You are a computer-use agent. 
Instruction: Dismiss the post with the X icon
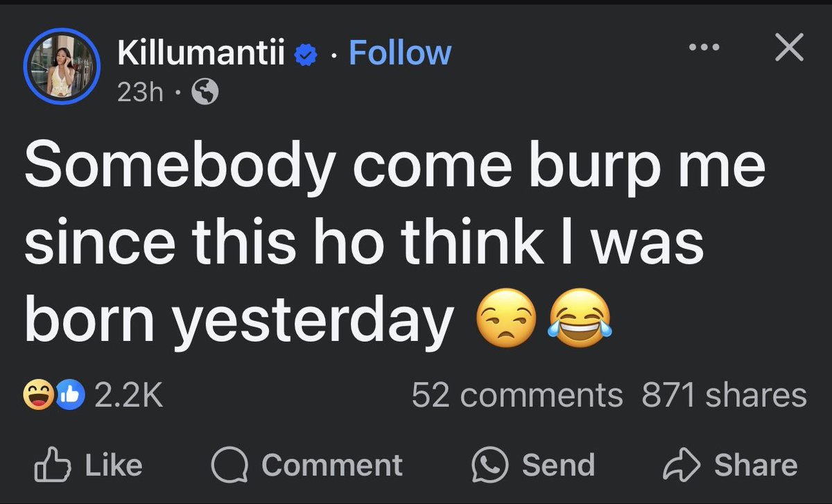[788, 48]
